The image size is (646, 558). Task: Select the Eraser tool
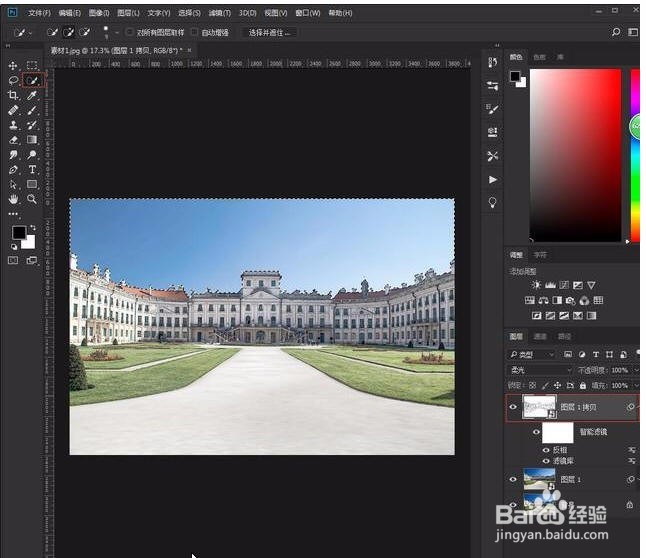click(13, 140)
